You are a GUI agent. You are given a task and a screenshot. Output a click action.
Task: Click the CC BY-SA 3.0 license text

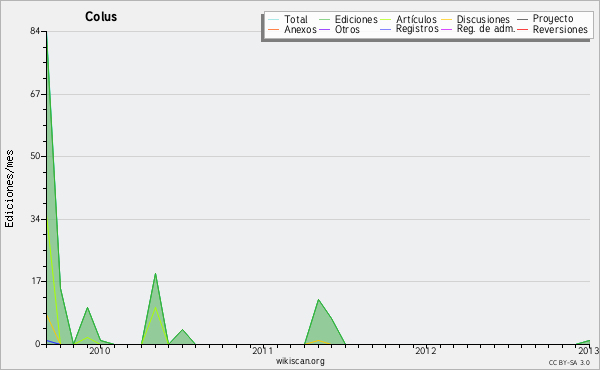coord(569,362)
